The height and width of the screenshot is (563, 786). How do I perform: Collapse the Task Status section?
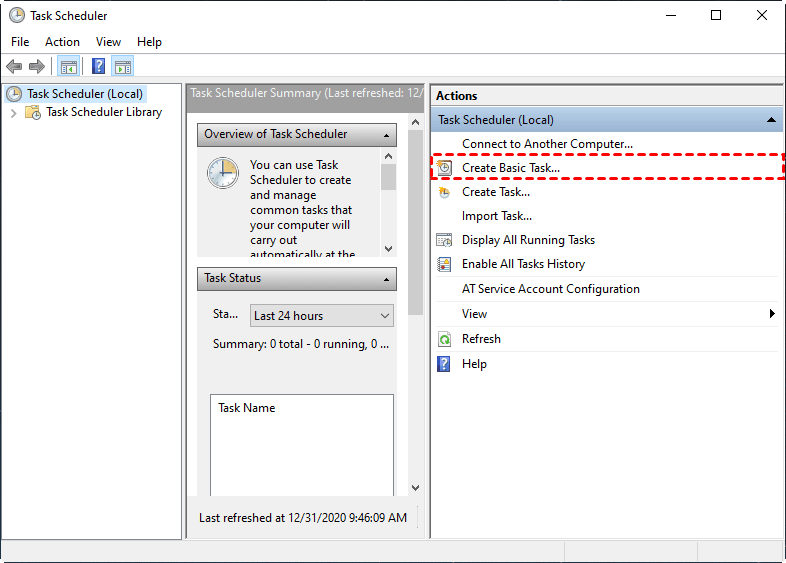tap(385, 278)
